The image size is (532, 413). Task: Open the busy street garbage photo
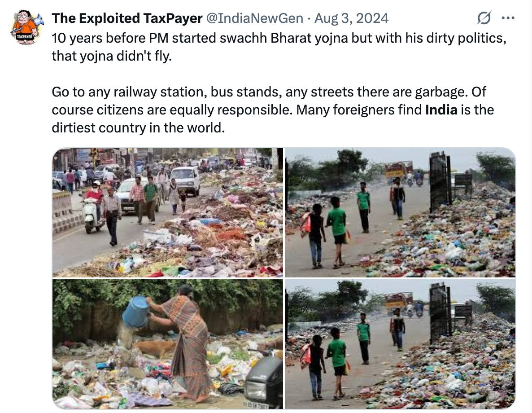click(x=168, y=213)
